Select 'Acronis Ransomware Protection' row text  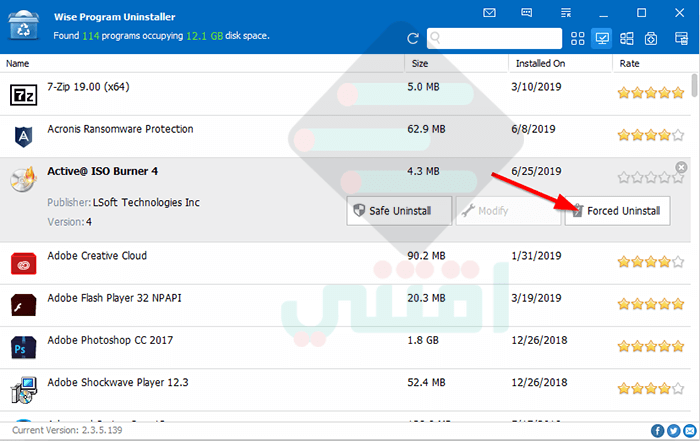coord(121,129)
